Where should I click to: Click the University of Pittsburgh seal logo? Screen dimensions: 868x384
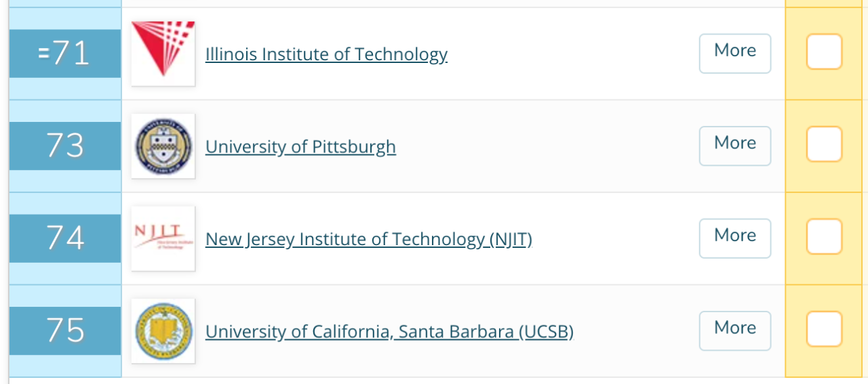click(163, 146)
